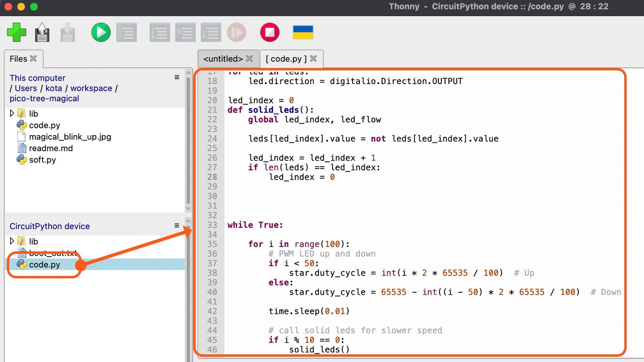Image resolution: width=644 pixels, height=362 pixels.
Task: Click the Resume debugger icon
Action: 237,33
